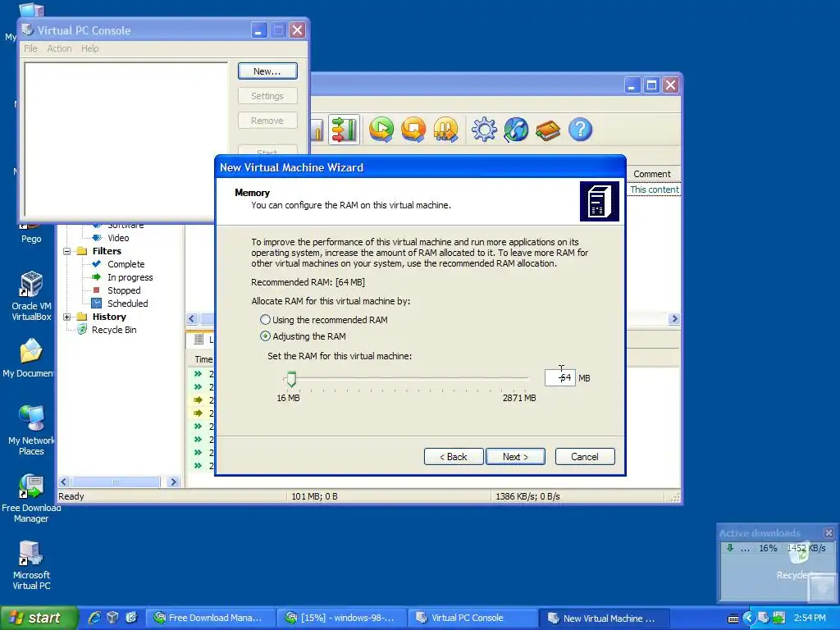Stop downloads with the orange stop icon
Screen dimensions: 840x630
tap(413, 129)
